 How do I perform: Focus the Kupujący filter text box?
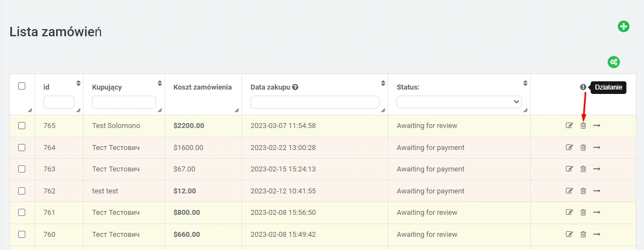(x=124, y=102)
